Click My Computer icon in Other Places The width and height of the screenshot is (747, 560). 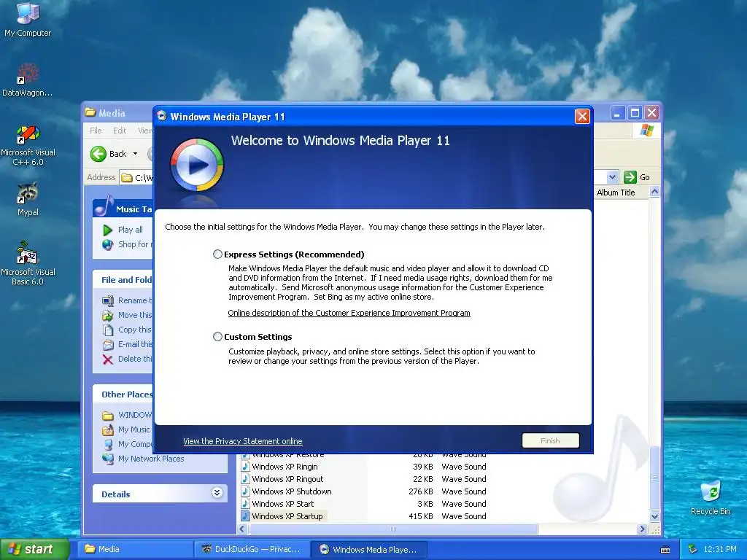coord(108,444)
